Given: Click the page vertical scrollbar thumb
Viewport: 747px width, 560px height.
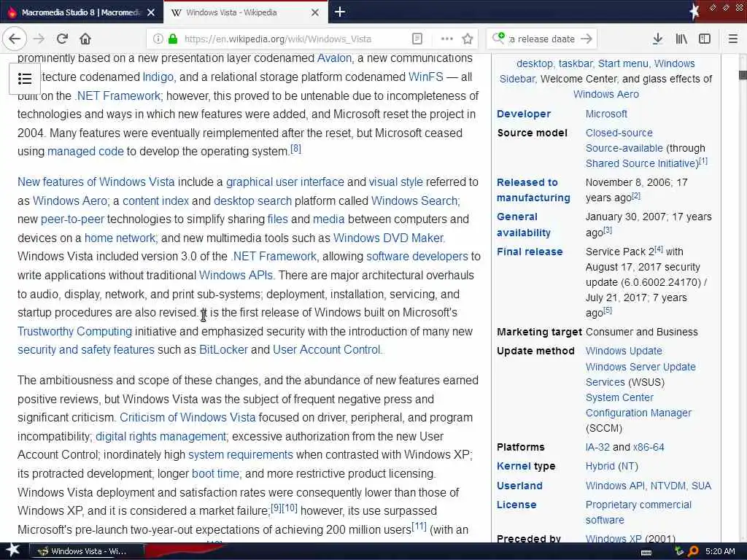Looking at the screenshot, I should pos(742,75).
